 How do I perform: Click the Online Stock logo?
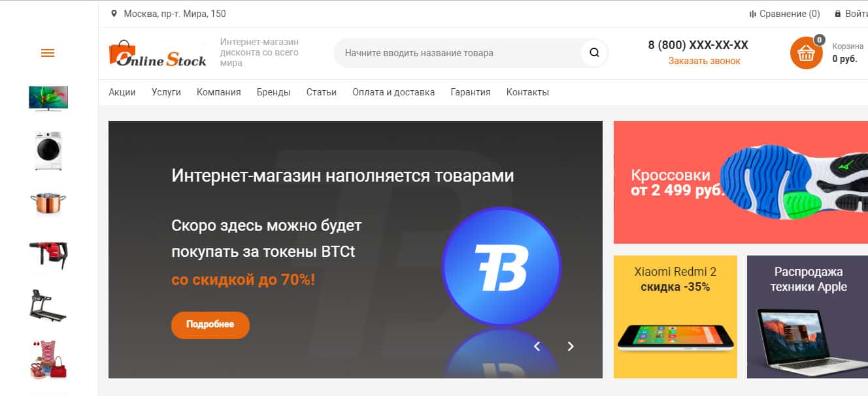pos(158,54)
